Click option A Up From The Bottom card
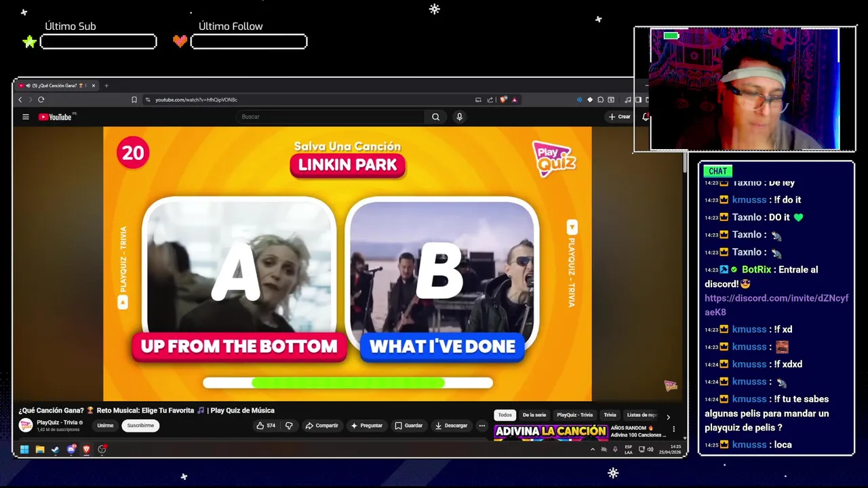The width and height of the screenshot is (868, 488). (x=239, y=279)
